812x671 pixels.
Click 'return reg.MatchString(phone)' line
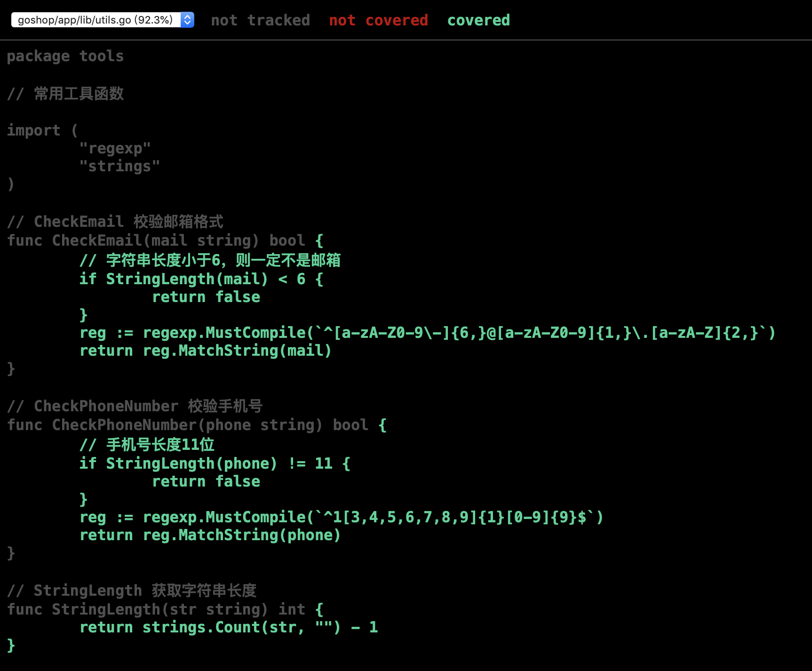(x=210, y=535)
